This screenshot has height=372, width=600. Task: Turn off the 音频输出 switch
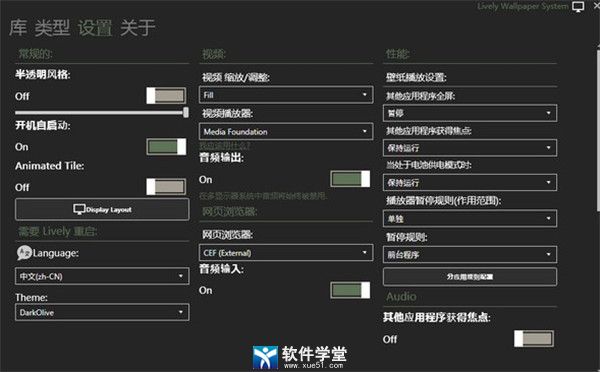coord(350,179)
